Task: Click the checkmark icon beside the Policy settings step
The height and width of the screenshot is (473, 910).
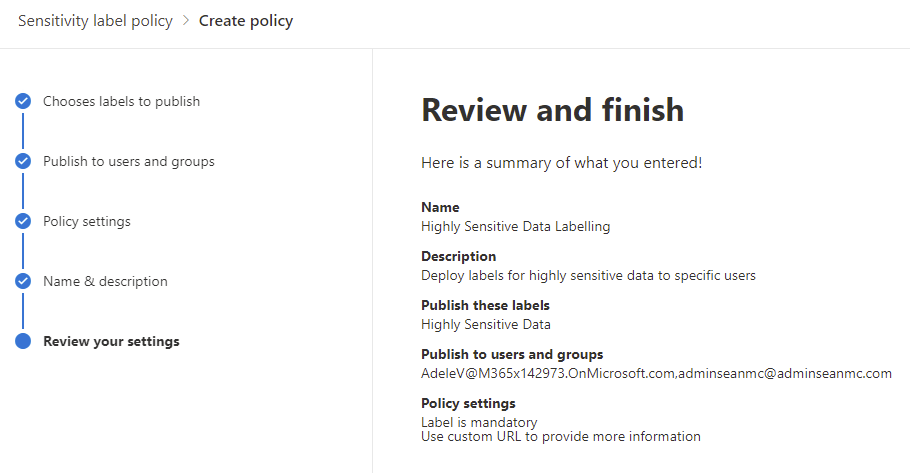Action: 23,221
